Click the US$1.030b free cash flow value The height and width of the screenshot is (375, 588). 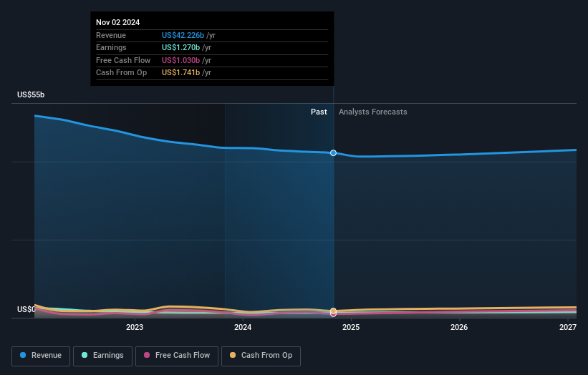180,60
